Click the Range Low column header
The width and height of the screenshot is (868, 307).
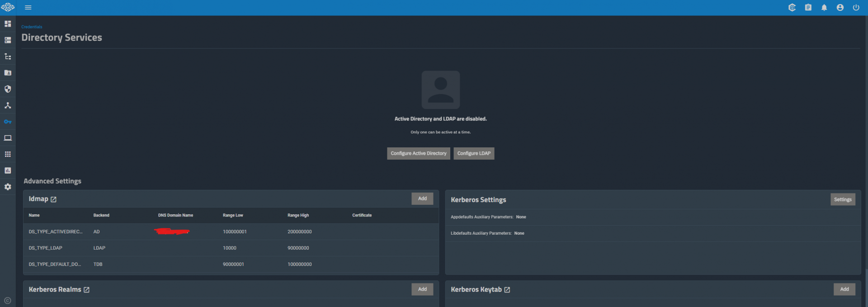pos(233,215)
